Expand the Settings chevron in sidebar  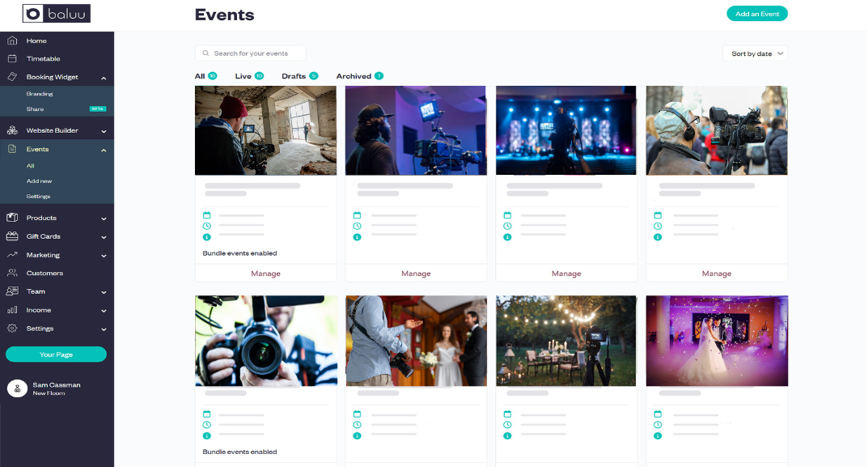click(x=104, y=329)
